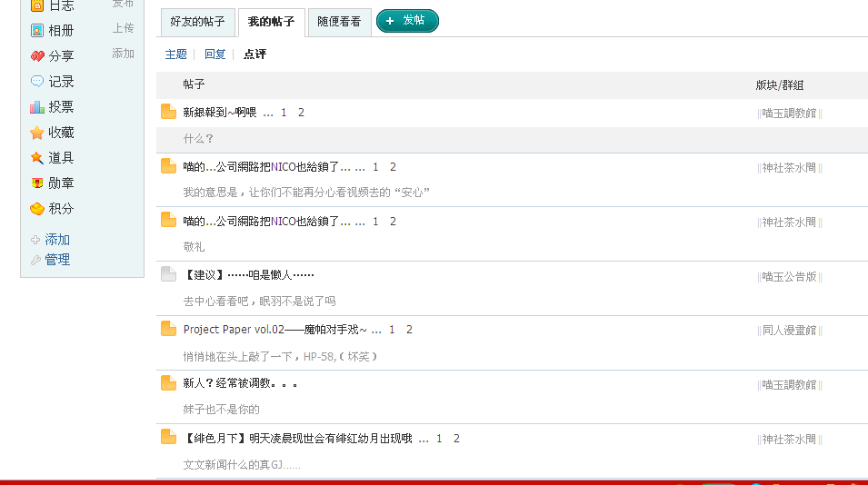Viewport: 868px width, 485px height.
Task: Open 喵玉公告版 board link
Action: pyautogui.click(x=789, y=276)
